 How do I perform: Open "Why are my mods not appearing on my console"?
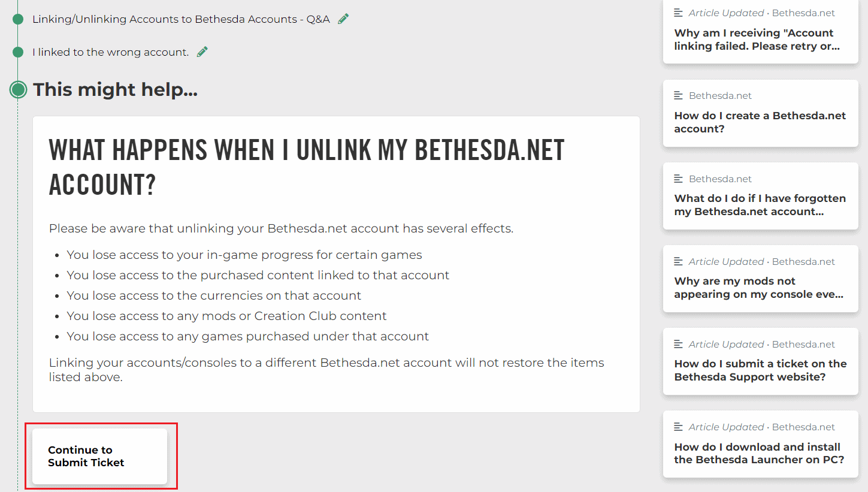[760, 279]
